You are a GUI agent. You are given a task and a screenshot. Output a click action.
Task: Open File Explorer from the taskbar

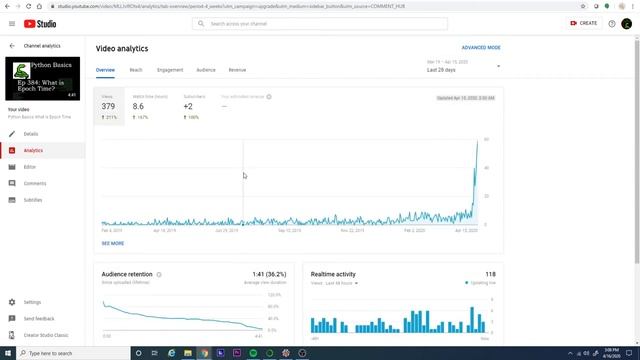coord(188,353)
